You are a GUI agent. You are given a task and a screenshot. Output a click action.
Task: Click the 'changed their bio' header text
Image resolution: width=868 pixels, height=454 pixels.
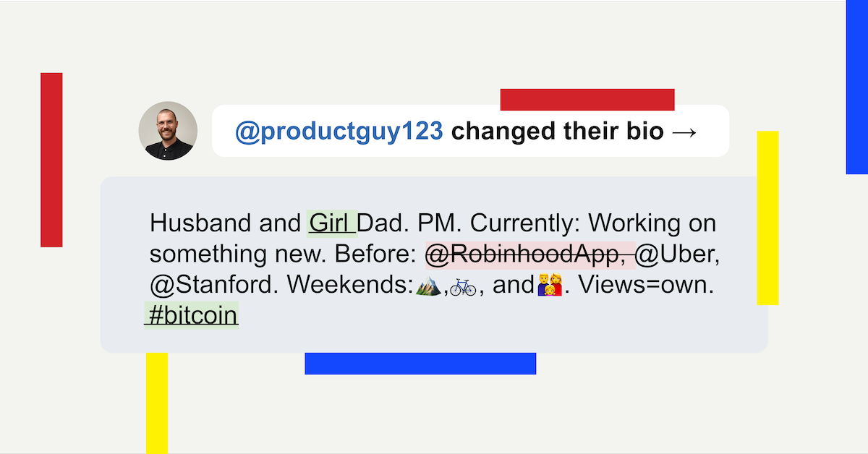pos(557,131)
